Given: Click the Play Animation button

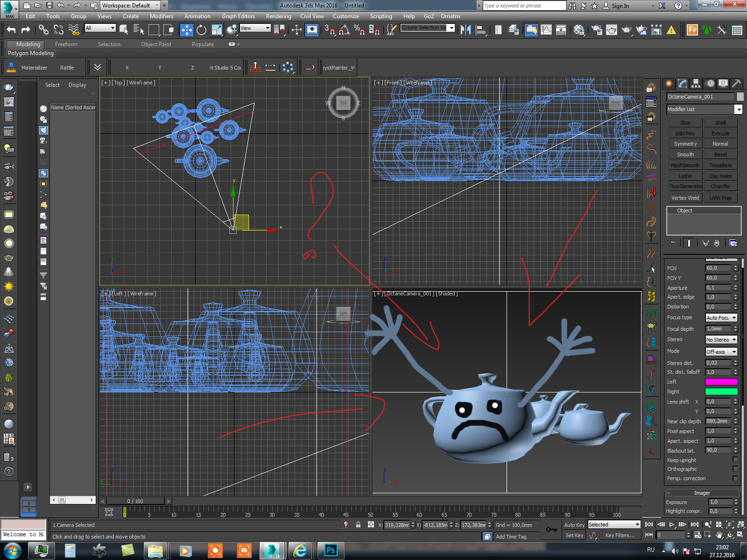Looking at the screenshot, I should pyautogui.click(x=672, y=525).
